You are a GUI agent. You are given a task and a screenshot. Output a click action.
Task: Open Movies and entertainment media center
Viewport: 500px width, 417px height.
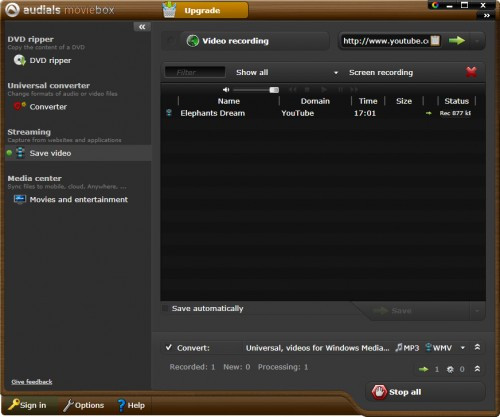(71, 199)
